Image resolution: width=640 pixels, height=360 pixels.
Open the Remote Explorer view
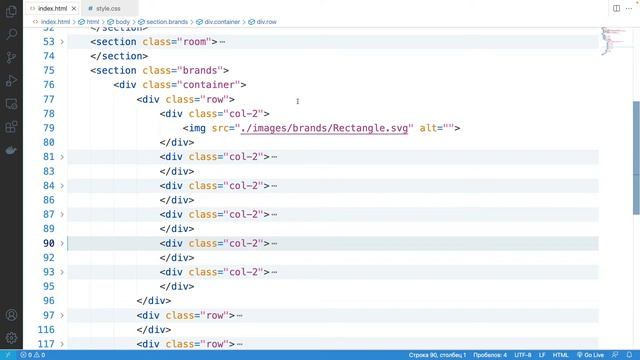coord(11,104)
